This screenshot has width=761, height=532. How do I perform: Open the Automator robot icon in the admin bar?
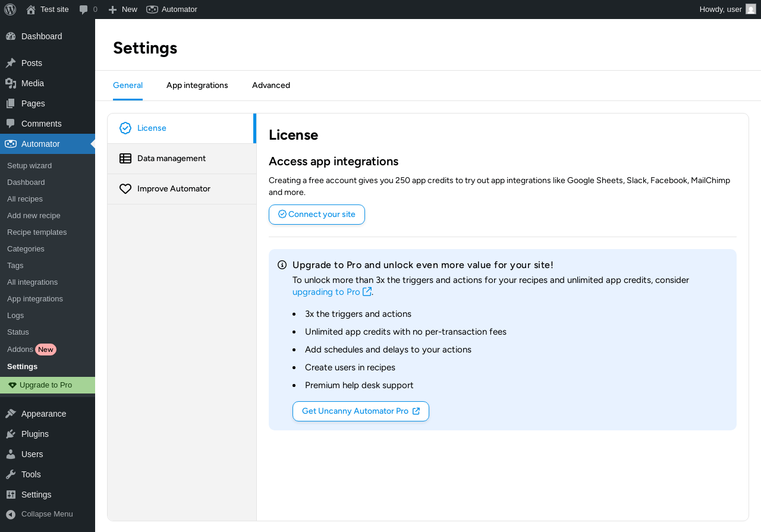pyautogui.click(x=152, y=10)
